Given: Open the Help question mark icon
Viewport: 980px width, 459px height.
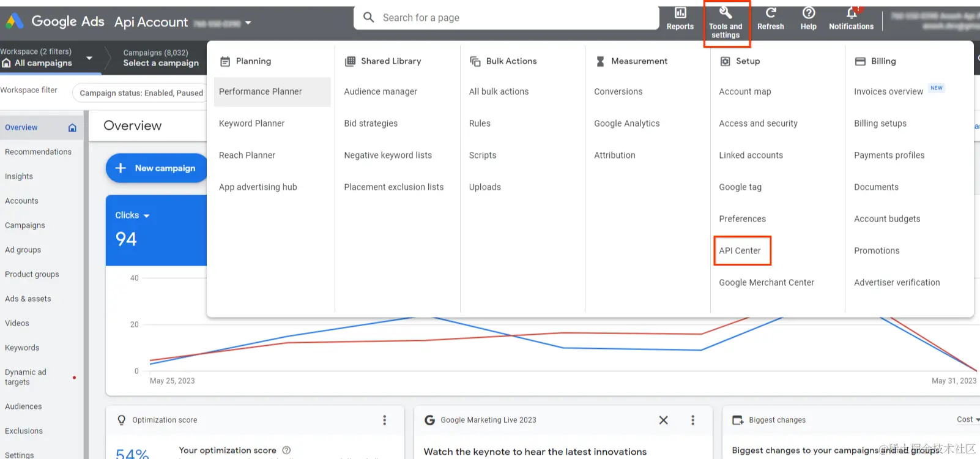Looking at the screenshot, I should [x=808, y=13].
